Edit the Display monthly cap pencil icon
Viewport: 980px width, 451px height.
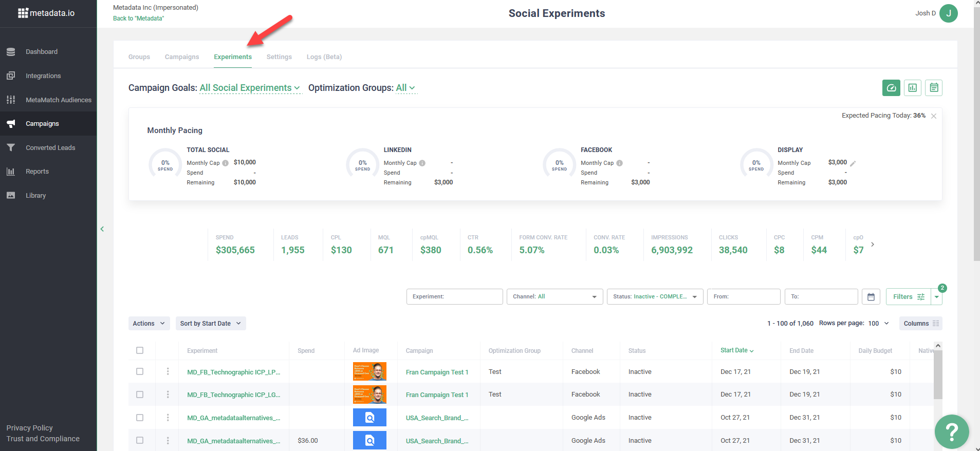coord(853,163)
